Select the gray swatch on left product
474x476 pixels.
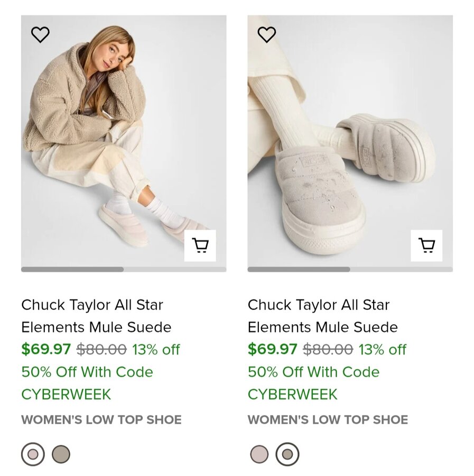click(61, 454)
